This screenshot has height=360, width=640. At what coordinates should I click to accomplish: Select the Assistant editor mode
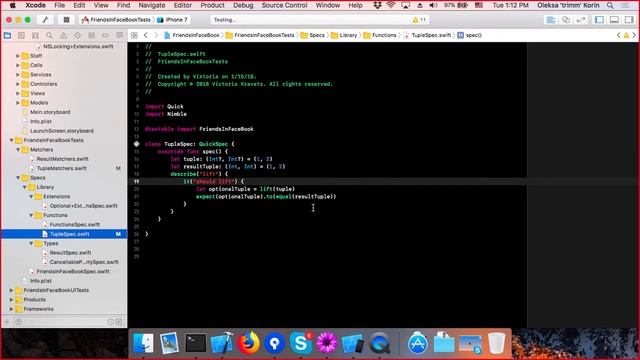coord(566,20)
